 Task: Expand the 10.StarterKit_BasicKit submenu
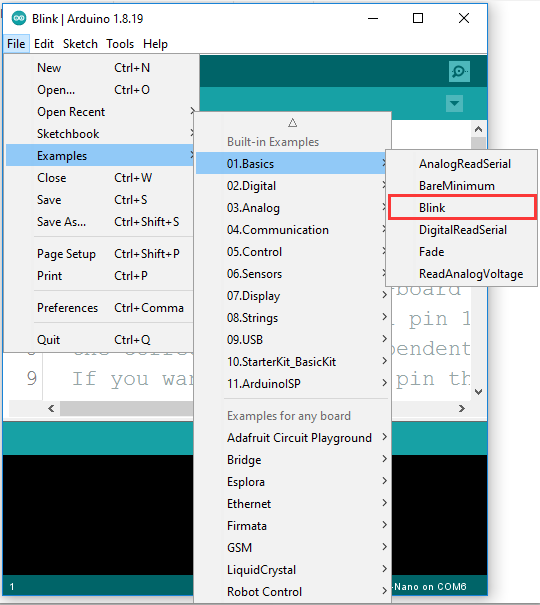tap(292, 362)
